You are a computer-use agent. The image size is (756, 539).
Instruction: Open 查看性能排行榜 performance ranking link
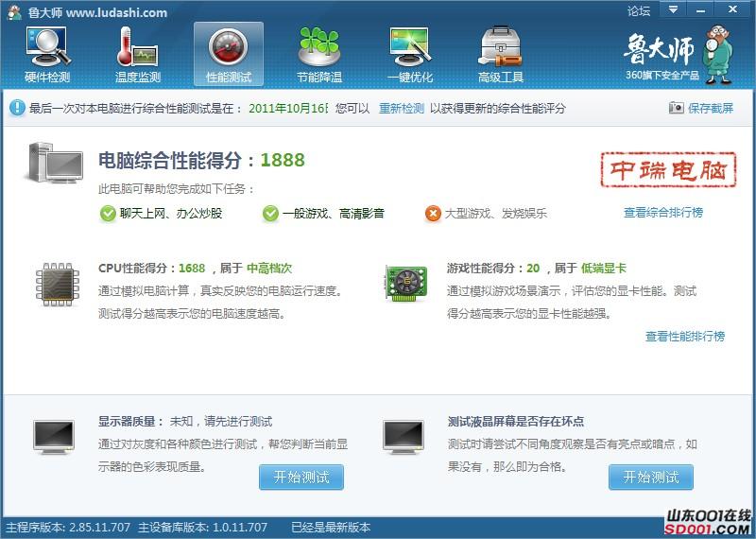tap(685, 337)
